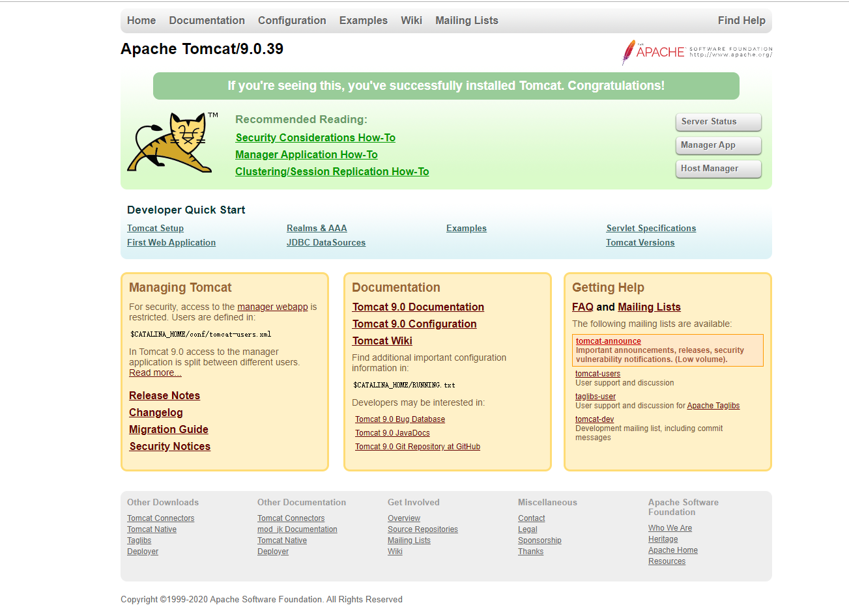Open the tomcat-users mailing list link
This screenshot has width=849, height=616.
click(597, 374)
